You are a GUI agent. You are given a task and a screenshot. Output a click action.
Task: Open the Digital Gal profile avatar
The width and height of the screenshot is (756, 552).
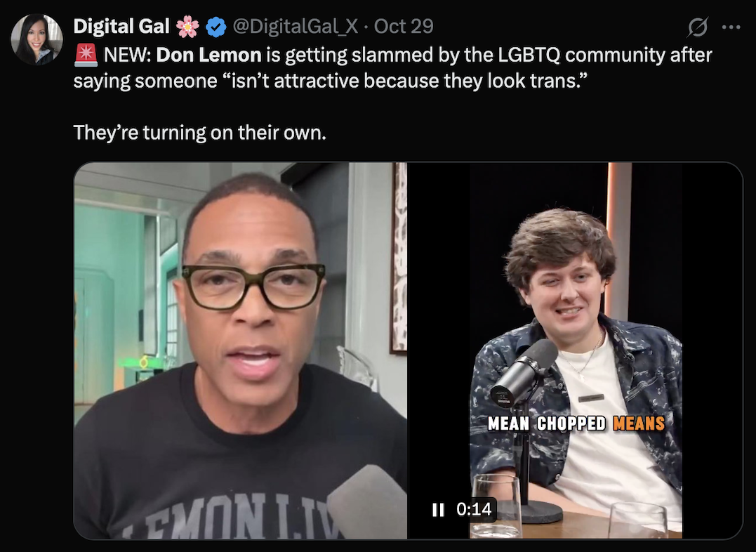tap(37, 39)
